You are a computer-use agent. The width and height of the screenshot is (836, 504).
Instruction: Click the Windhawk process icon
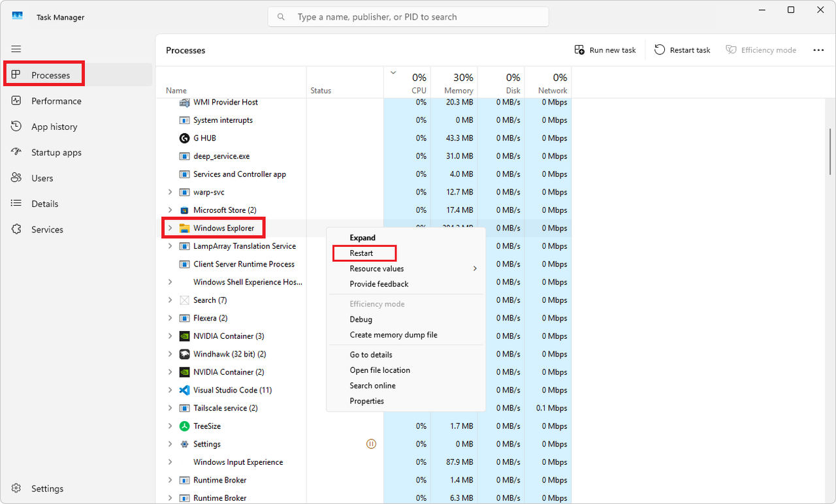point(184,354)
